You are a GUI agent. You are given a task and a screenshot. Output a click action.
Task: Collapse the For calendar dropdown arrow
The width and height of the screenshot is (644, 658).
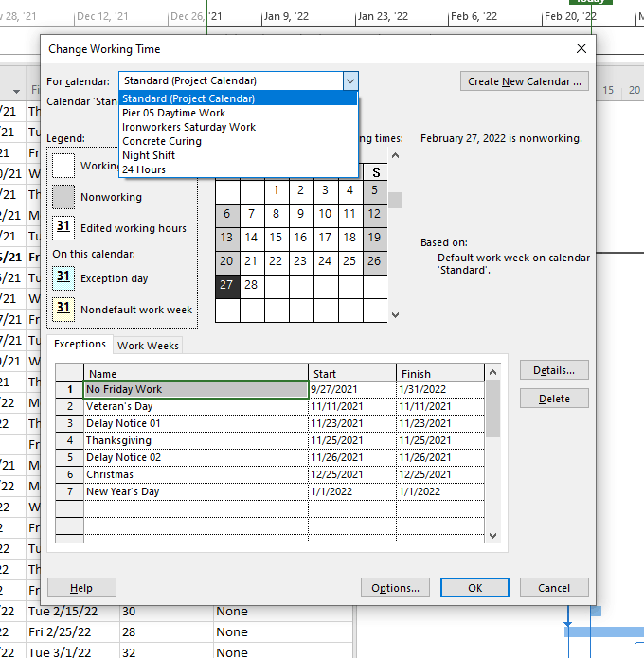click(x=350, y=81)
